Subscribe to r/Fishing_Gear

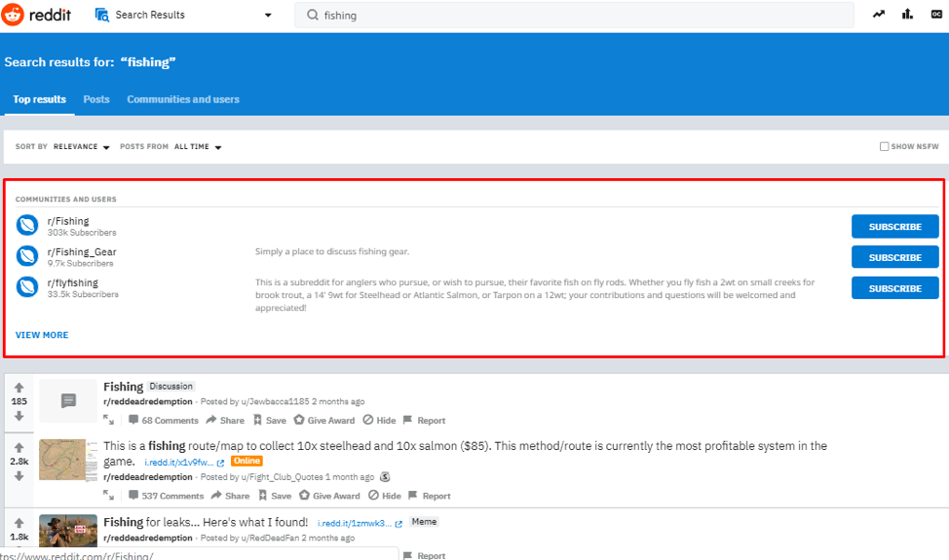tap(894, 257)
